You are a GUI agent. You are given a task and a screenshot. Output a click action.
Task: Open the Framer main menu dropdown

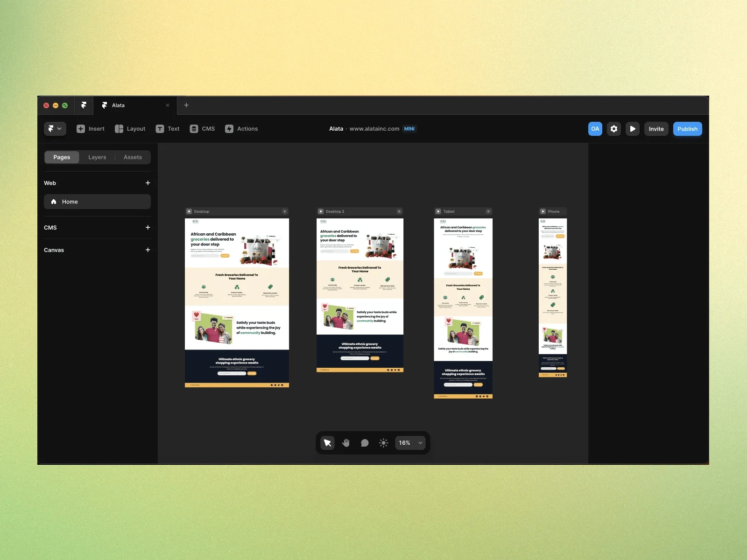(55, 129)
